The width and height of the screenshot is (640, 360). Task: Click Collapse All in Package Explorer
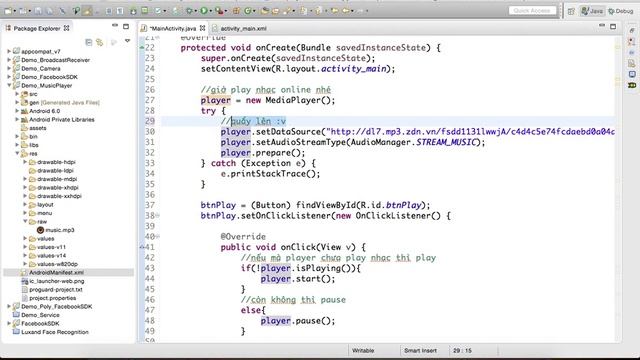[x=89, y=42]
